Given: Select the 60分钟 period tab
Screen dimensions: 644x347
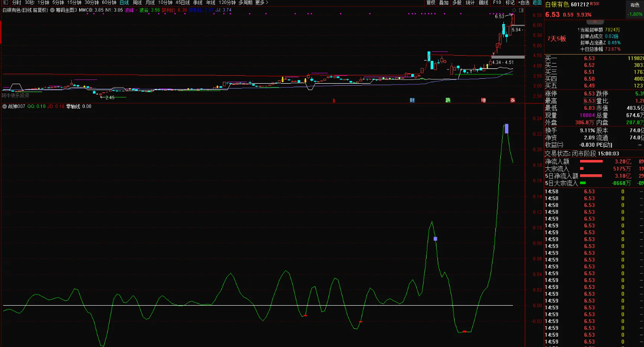Looking at the screenshot, I should [x=109, y=2].
